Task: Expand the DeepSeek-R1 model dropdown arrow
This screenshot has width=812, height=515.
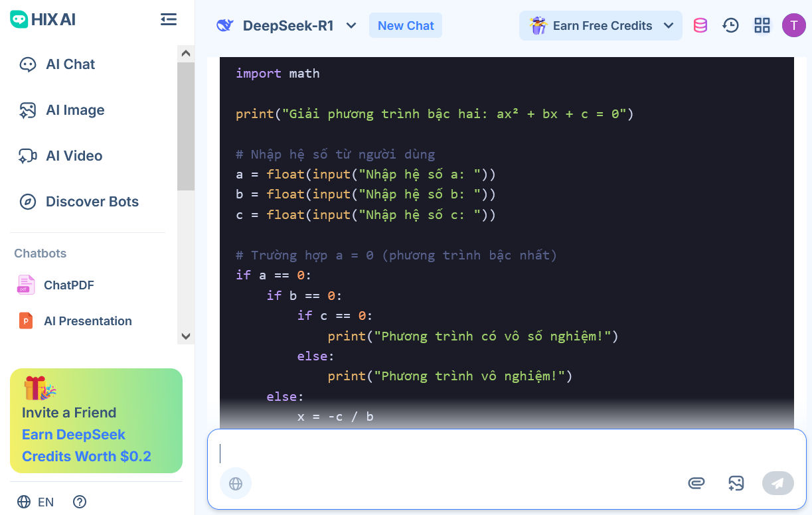Action: [351, 26]
